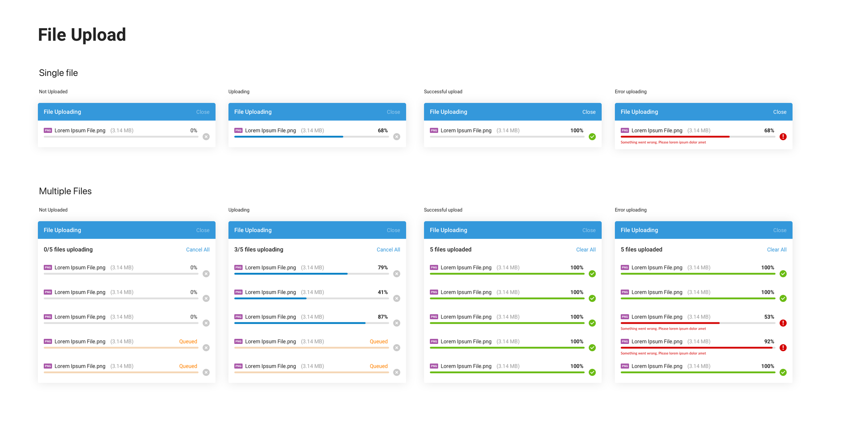Cancel the file uploading at 41%

pyautogui.click(x=397, y=298)
